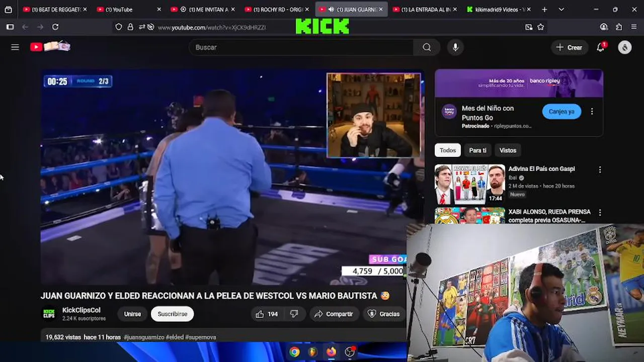
Task: Open a new browser tab with plus
Action: [544, 10]
